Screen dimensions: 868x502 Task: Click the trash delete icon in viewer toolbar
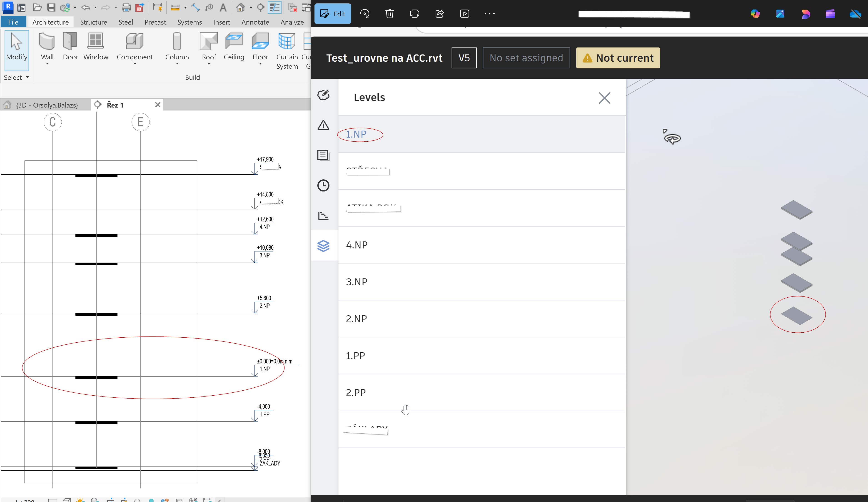click(389, 14)
